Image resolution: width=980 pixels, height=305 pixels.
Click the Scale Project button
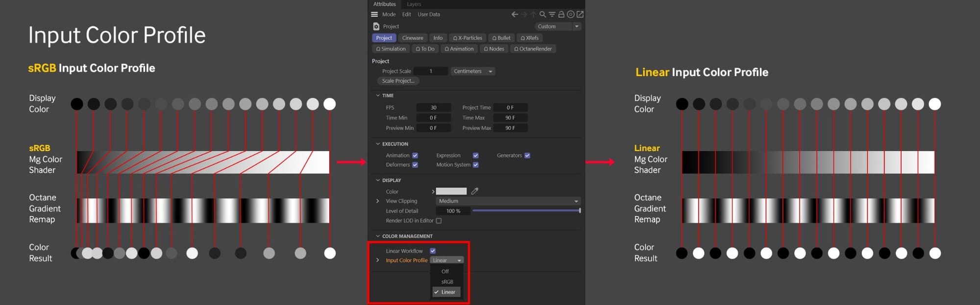click(x=398, y=81)
